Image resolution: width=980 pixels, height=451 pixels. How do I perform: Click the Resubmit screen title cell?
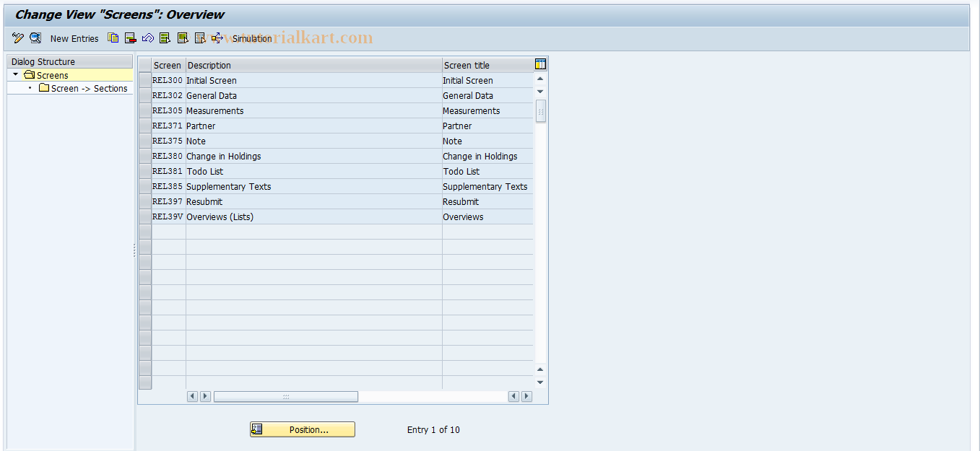click(487, 201)
